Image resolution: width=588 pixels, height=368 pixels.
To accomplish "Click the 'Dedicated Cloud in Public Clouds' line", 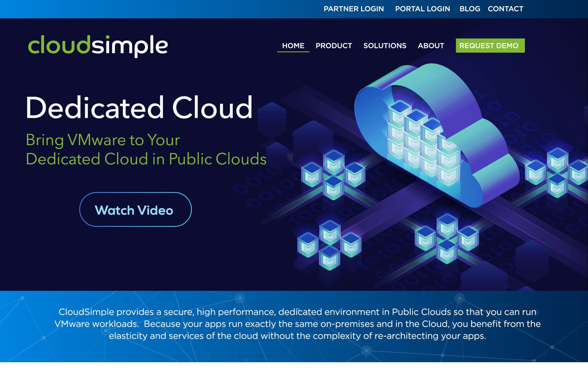I will coord(146,159).
